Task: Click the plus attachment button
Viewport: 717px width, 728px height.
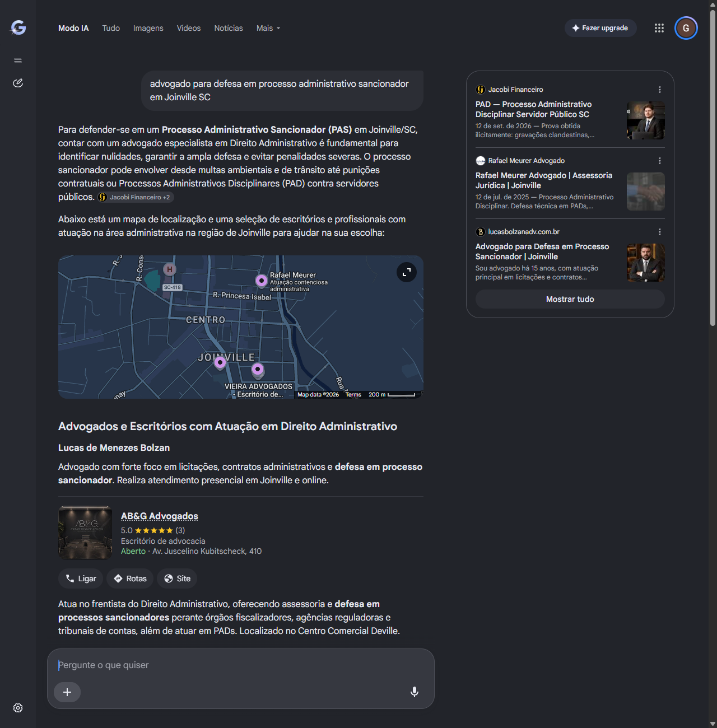Action: [x=67, y=692]
